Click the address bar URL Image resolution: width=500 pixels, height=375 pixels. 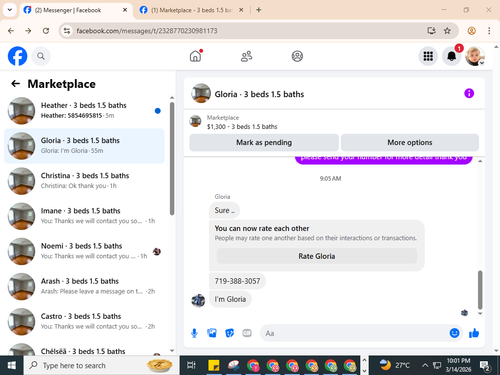[x=147, y=31]
